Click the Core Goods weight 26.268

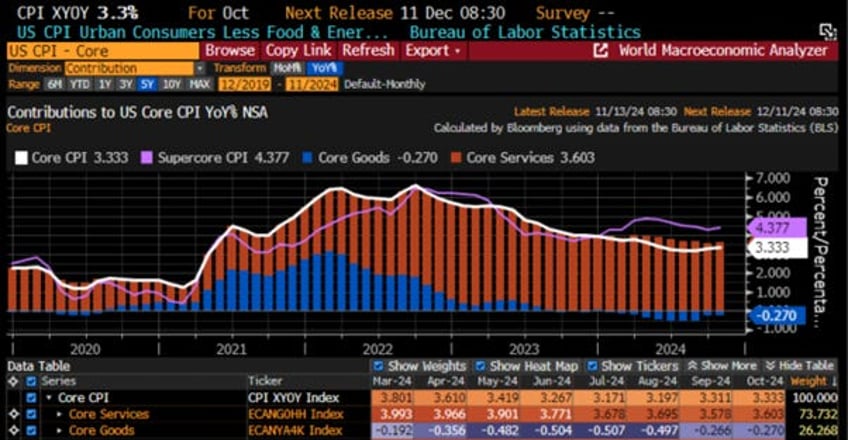(815, 430)
